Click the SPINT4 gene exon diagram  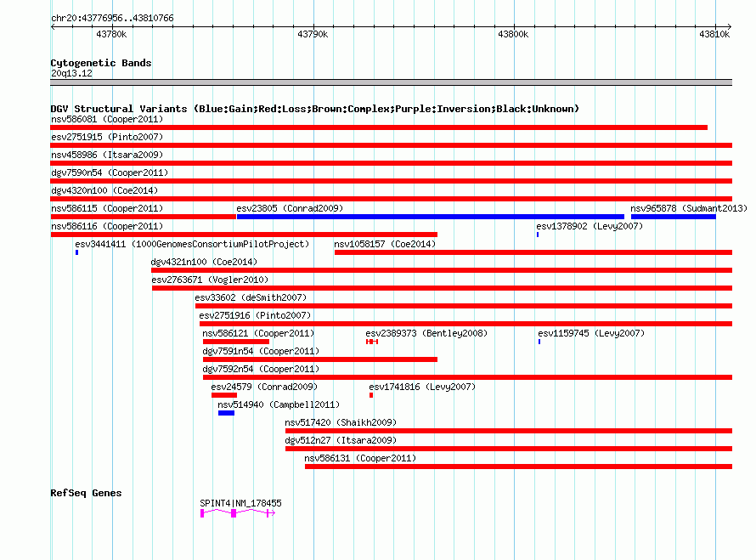pyautogui.click(x=238, y=513)
